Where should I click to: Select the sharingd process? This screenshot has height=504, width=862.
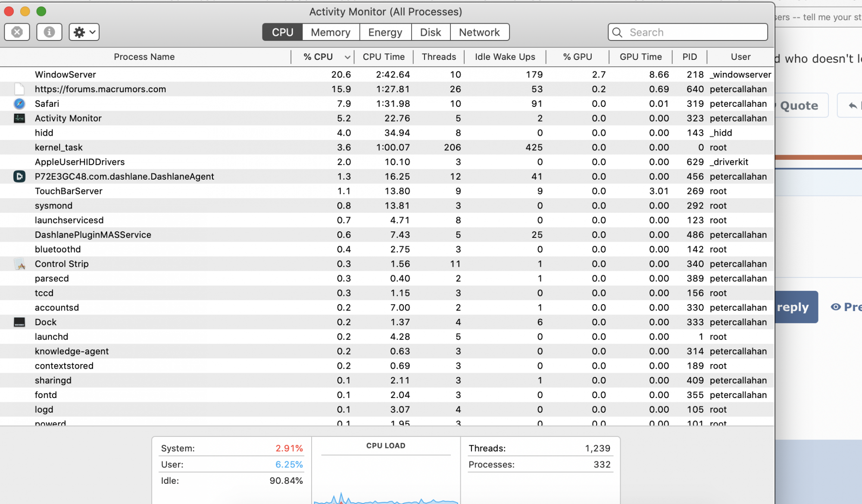[x=387, y=380]
